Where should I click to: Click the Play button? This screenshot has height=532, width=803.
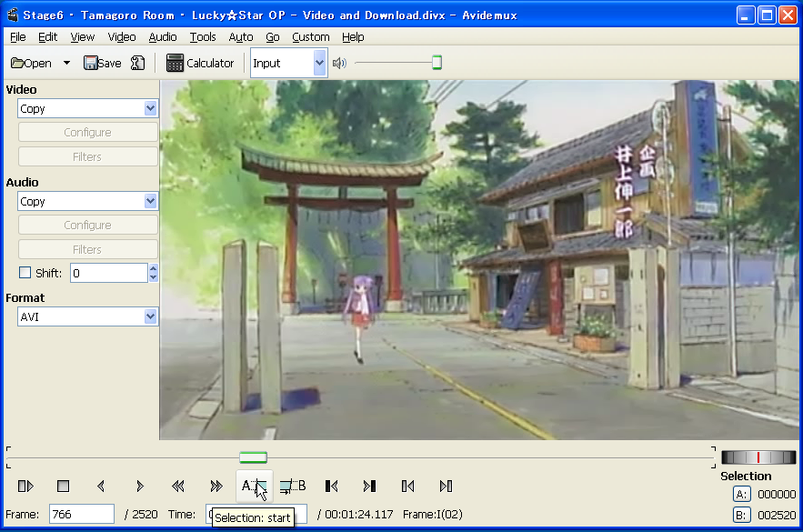pyautogui.click(x=25, y=486)
